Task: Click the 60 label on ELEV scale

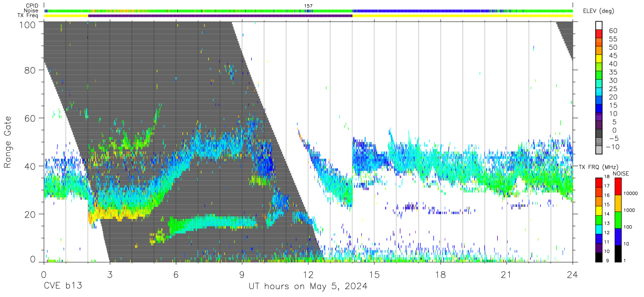Action: click(x=613, y=31)
